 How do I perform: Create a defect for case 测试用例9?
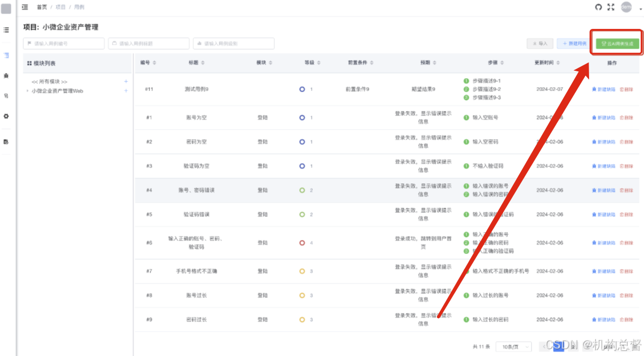[x=603, y=89]
